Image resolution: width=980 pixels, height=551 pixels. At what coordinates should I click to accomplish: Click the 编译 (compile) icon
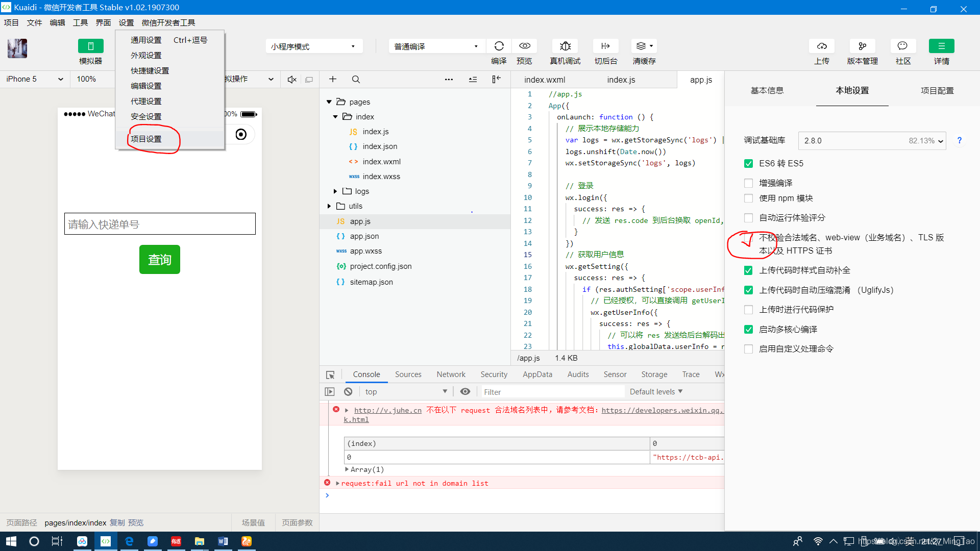point(498,46)
